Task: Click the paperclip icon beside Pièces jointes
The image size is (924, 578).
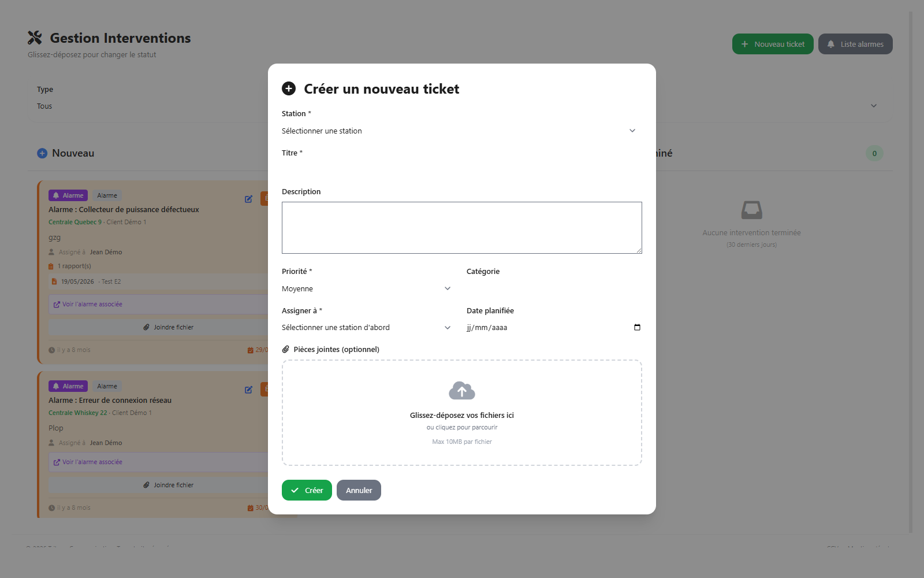Action: [x=285, y=349]
